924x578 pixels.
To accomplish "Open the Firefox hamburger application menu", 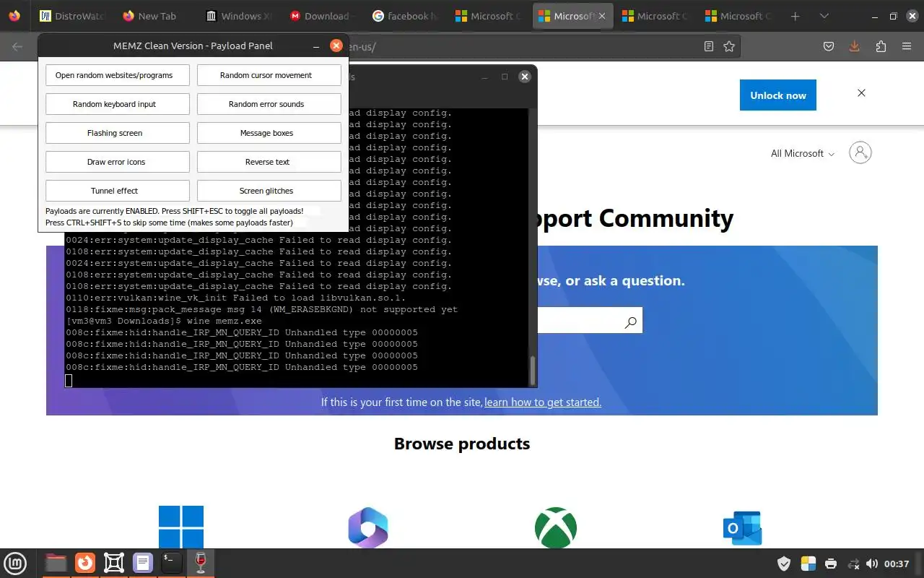I will pos(907,46).
